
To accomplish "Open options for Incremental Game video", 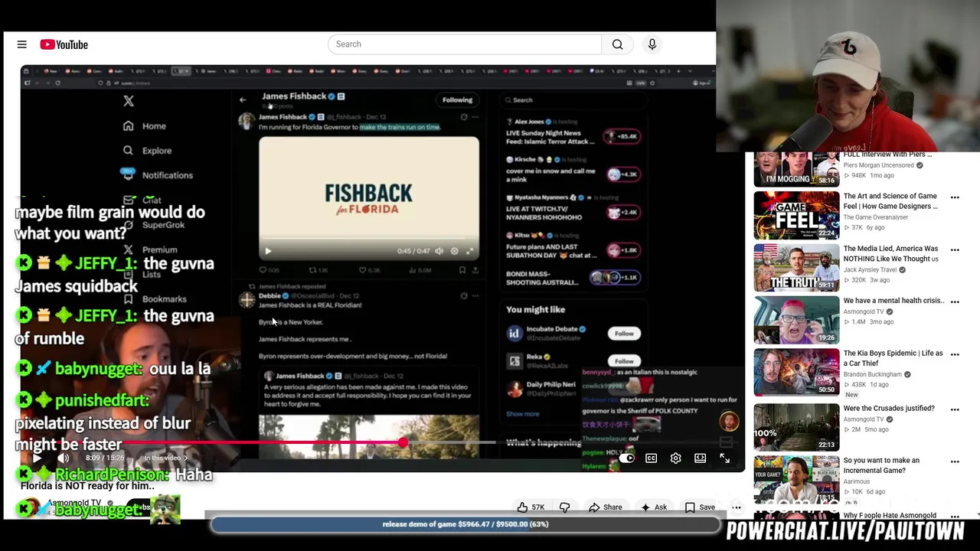I will coord(955,461).
